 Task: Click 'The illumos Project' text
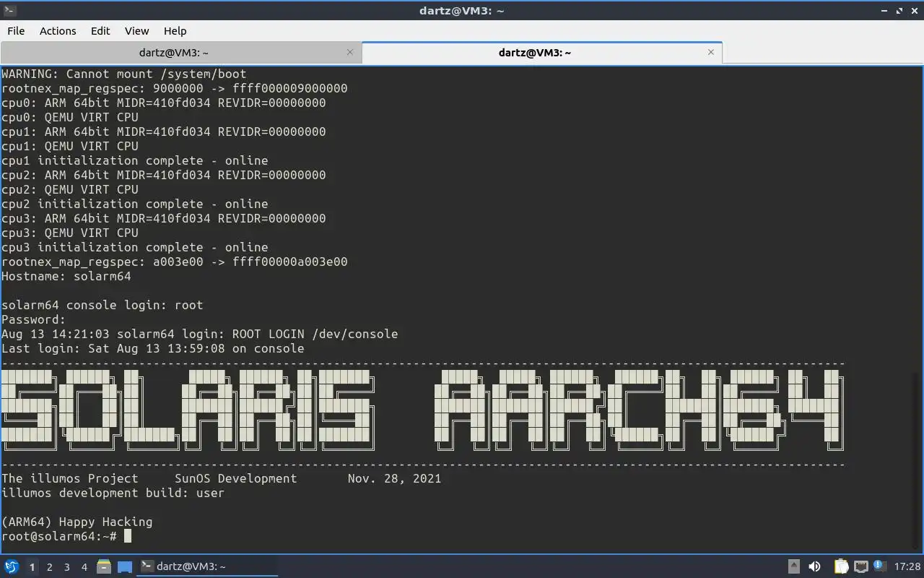tap(70, 478)
